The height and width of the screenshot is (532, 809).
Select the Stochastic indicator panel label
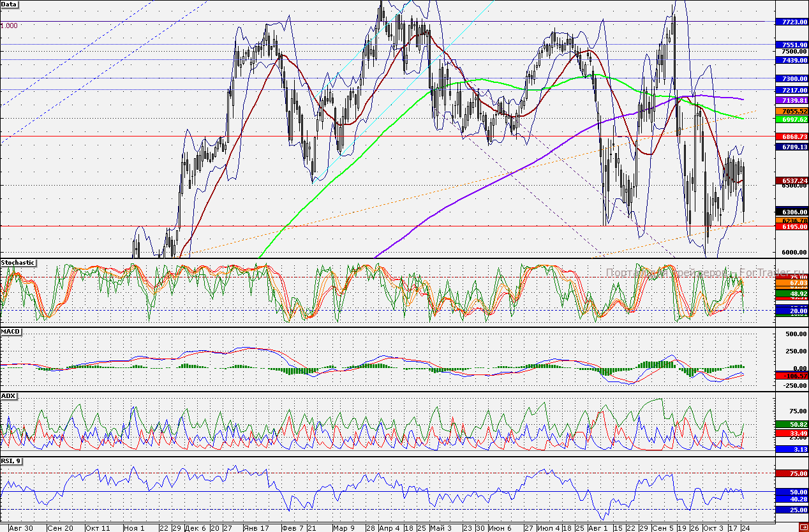tap(17, 263)
